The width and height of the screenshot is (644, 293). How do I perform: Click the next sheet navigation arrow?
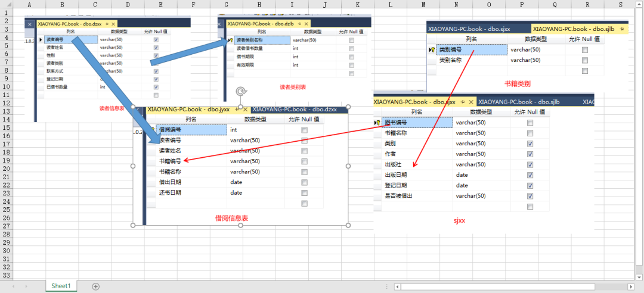point(27,286)
